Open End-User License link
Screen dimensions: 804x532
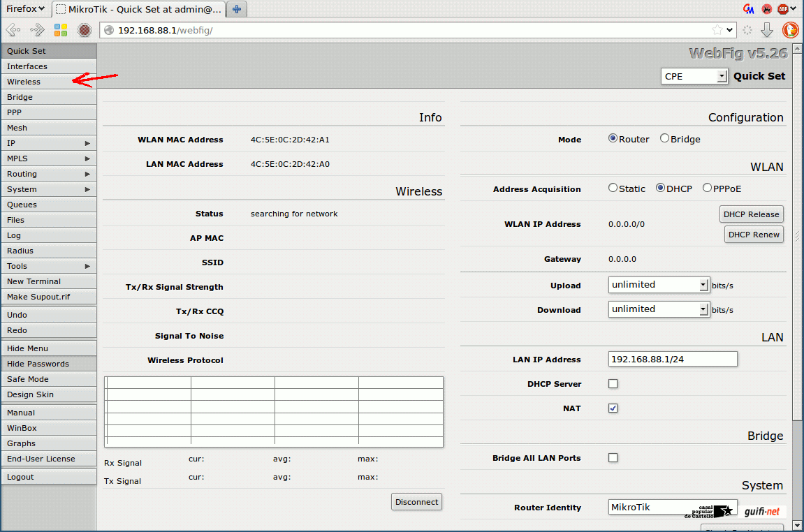[x=48, y=458]
